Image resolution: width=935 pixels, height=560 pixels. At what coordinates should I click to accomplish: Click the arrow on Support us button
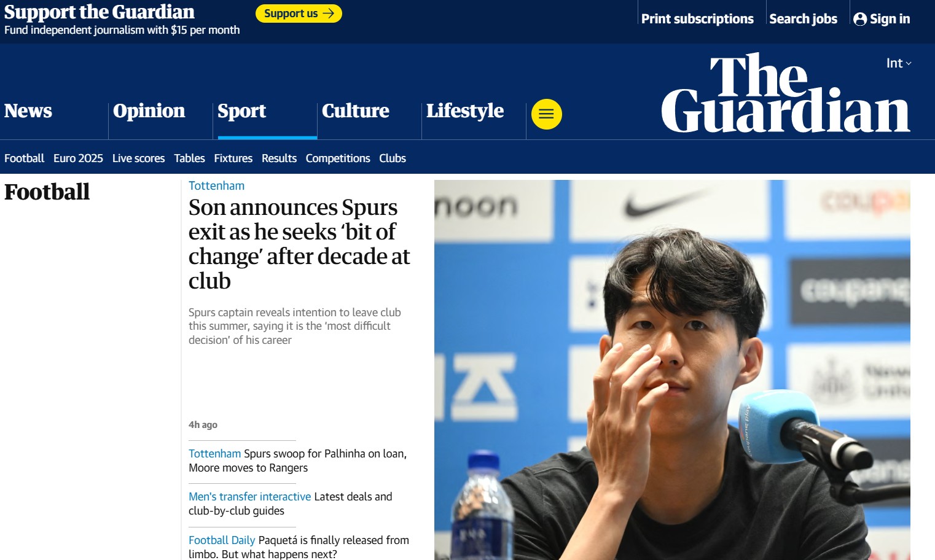[x=329, y=14]
